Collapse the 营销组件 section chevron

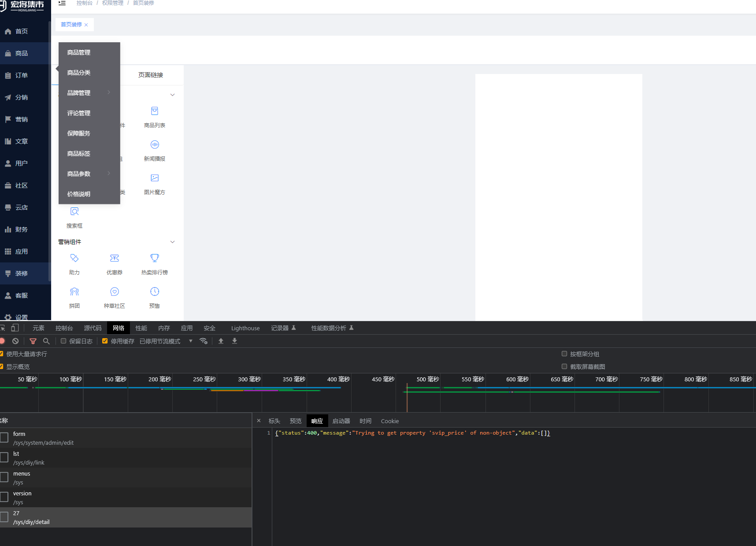pyautogui.click(x=173, y=242)
